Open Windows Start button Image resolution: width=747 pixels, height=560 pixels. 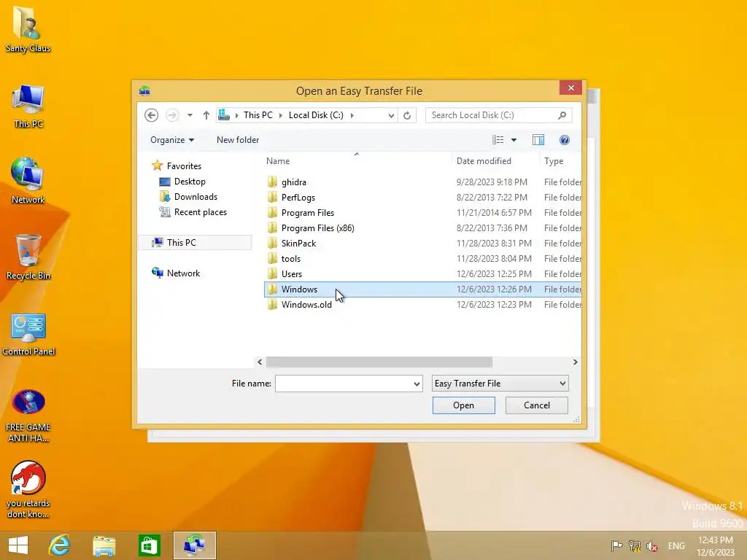[x=18, y=545]
